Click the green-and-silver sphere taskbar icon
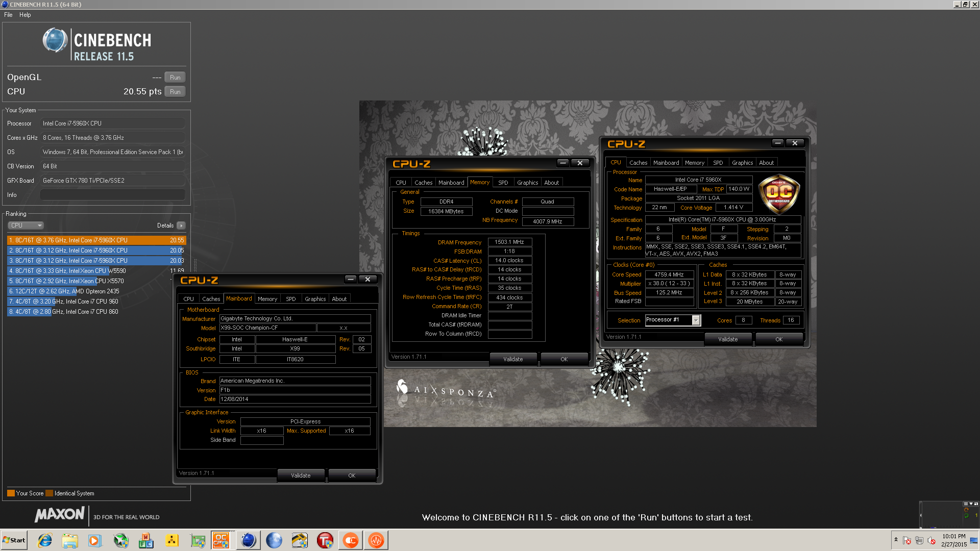This screenshot has width=980, height=551. (x=121, y=540)
